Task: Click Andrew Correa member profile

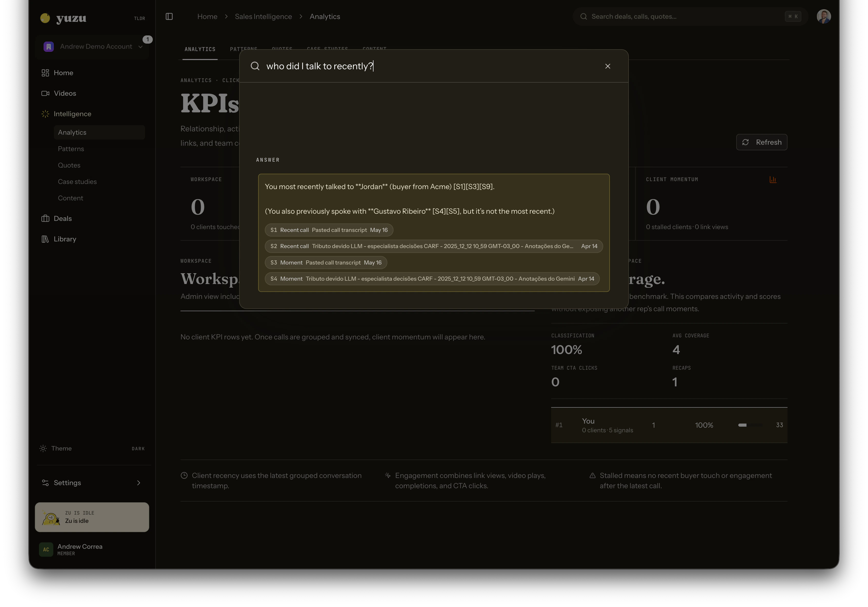Action: (x=92, y=550)
